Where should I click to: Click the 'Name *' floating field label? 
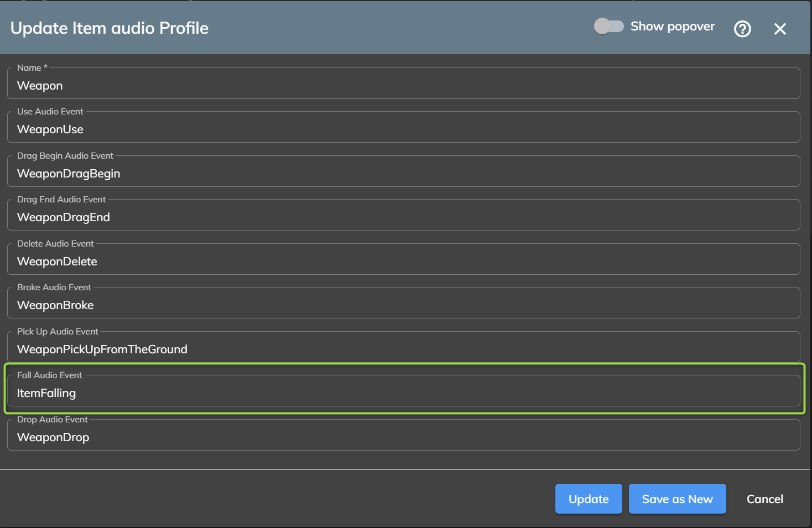click(x=32, y=68)
